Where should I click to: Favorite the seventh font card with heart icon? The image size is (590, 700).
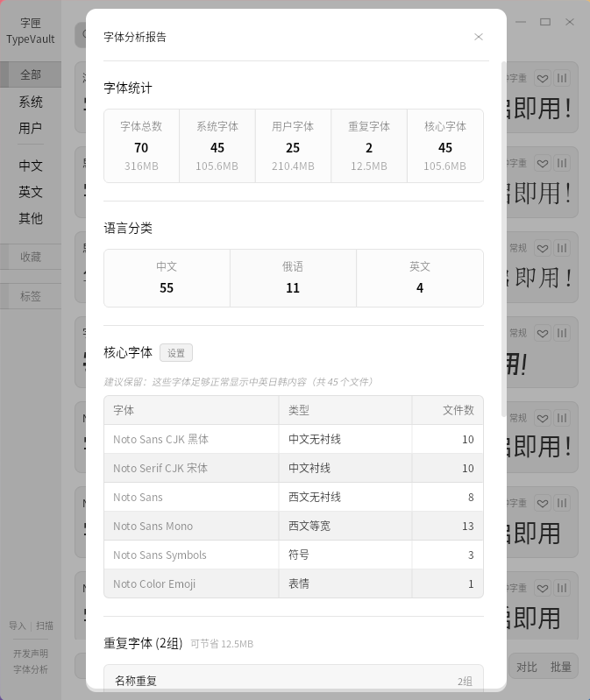point(543,589)
